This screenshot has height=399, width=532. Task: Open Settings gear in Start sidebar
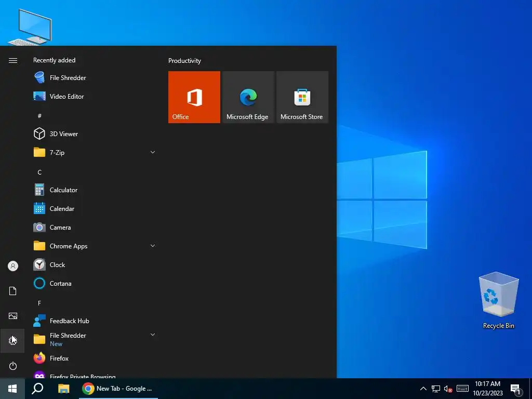point(12,341)
